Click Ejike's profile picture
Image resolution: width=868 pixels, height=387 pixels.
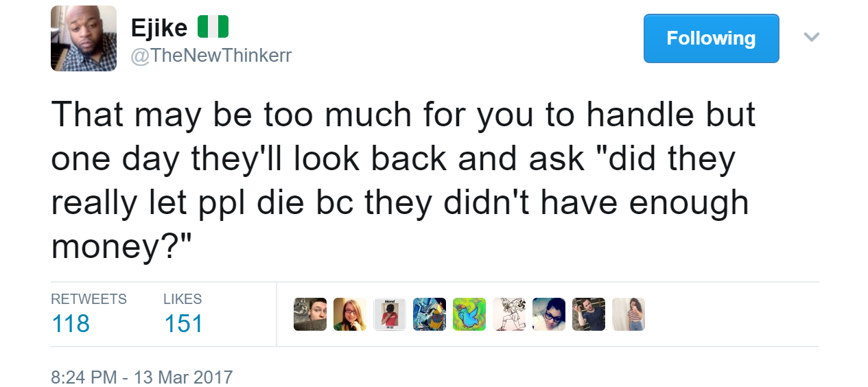coord(84,38)
